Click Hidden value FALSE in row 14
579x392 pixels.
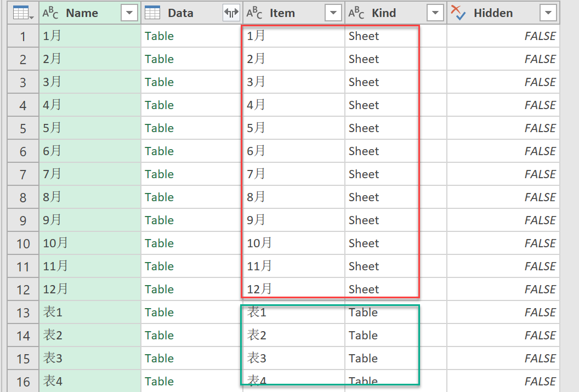tap(540, 336)
